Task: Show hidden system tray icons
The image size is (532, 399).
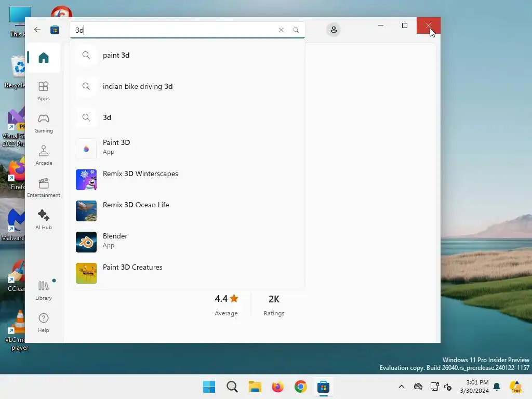Action: (402, 387)
